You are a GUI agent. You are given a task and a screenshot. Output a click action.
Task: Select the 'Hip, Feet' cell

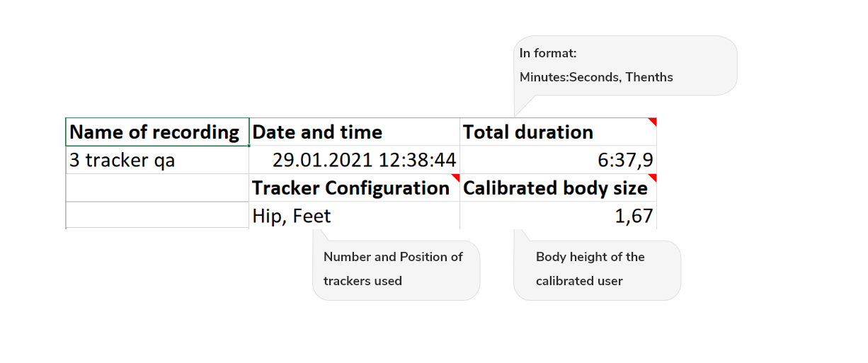[354, 216]
